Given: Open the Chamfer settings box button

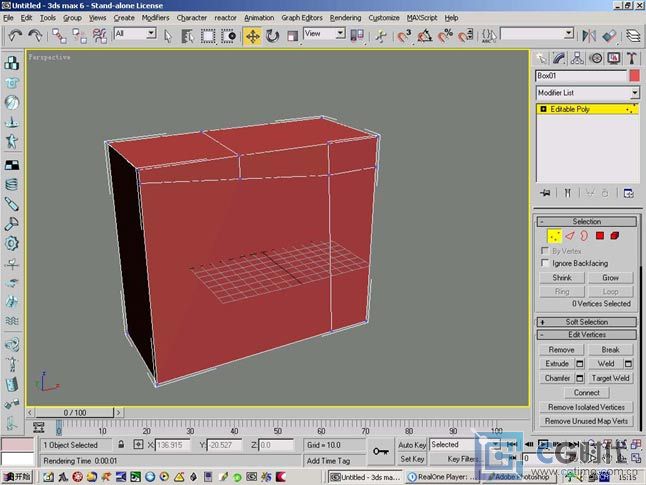Looking at the screenshot, I should (x=580, y=378).
